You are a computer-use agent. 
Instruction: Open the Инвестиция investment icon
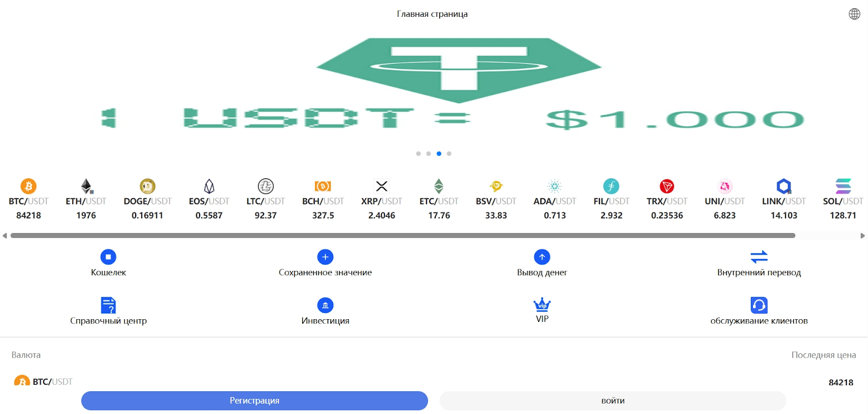pyautogui.click(x=325, y=305)
